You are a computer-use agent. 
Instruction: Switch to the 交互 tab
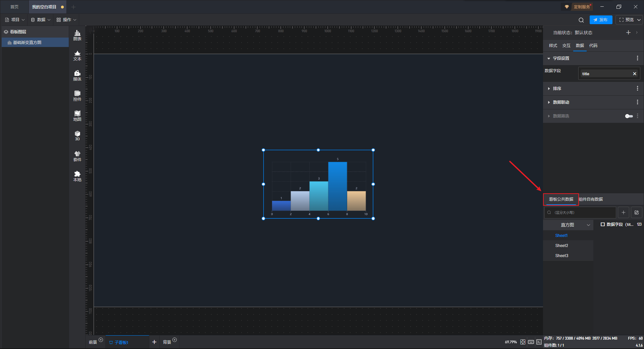point(566,46)
